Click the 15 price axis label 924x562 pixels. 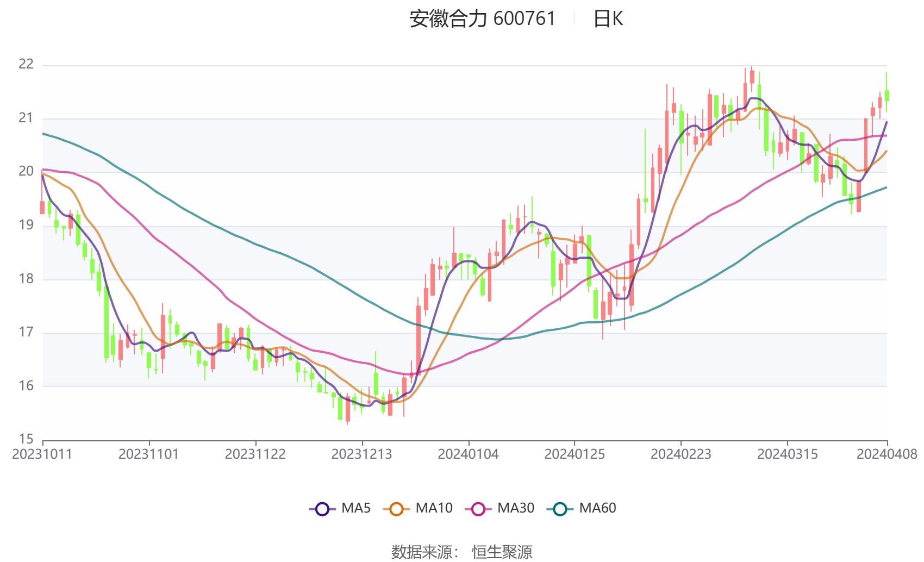pos(26,439)
